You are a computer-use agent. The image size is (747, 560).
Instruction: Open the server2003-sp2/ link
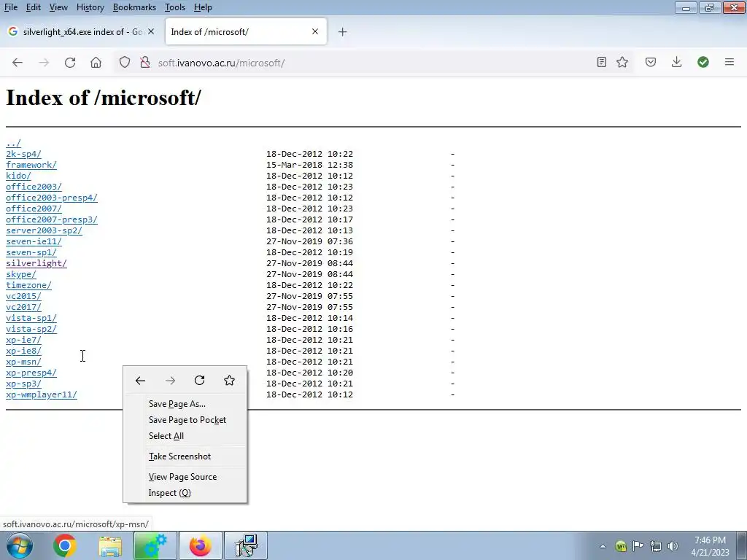[x=44, y=230]
